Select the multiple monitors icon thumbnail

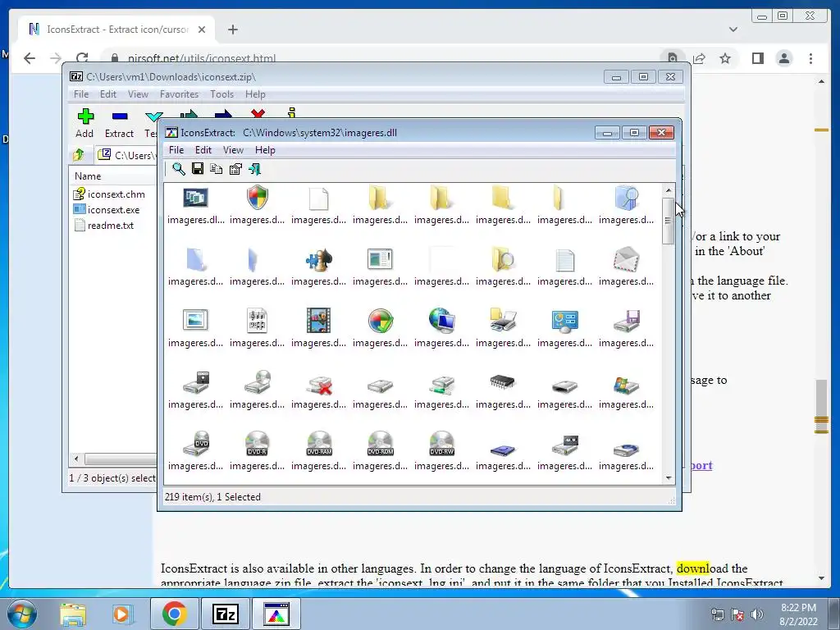pos(195,198)
